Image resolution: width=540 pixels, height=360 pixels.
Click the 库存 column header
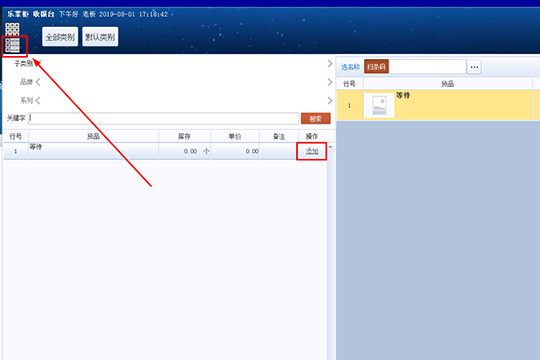[x=184, y=136]
